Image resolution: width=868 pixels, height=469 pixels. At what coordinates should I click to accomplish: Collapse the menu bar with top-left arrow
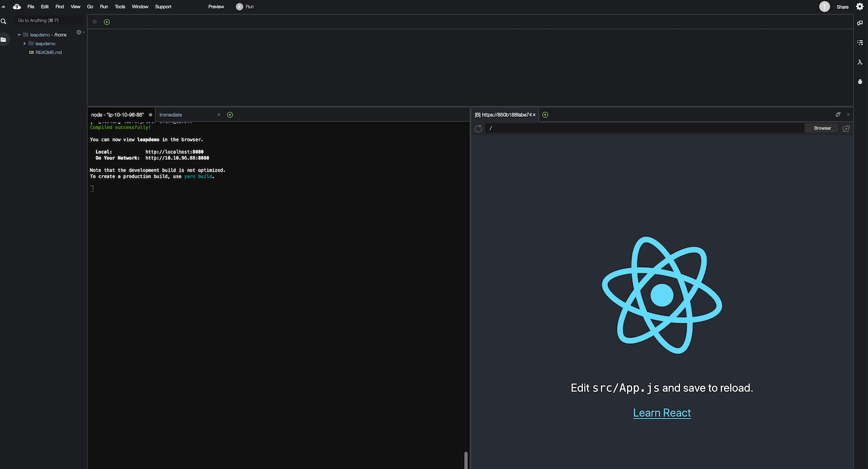(4, 6)
